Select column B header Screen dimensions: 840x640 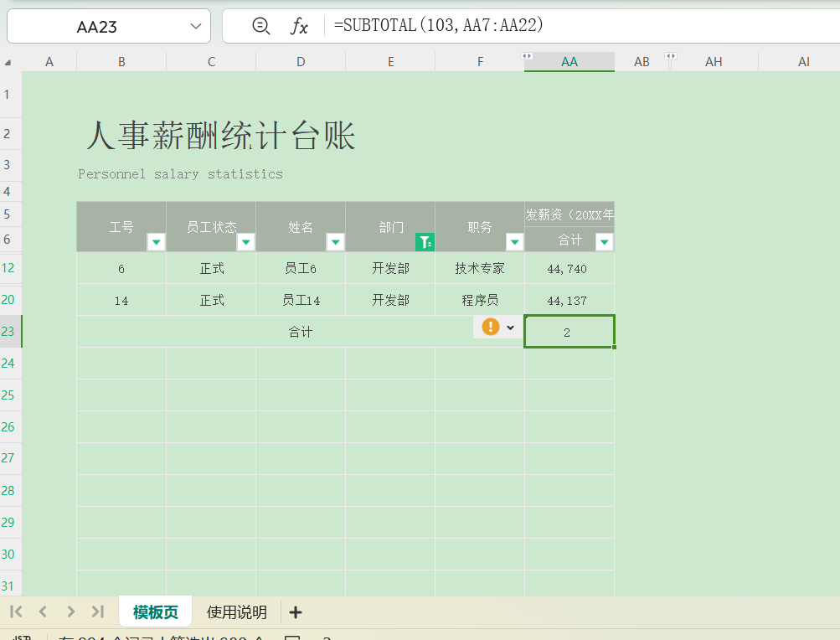click(x=121, y=62)
